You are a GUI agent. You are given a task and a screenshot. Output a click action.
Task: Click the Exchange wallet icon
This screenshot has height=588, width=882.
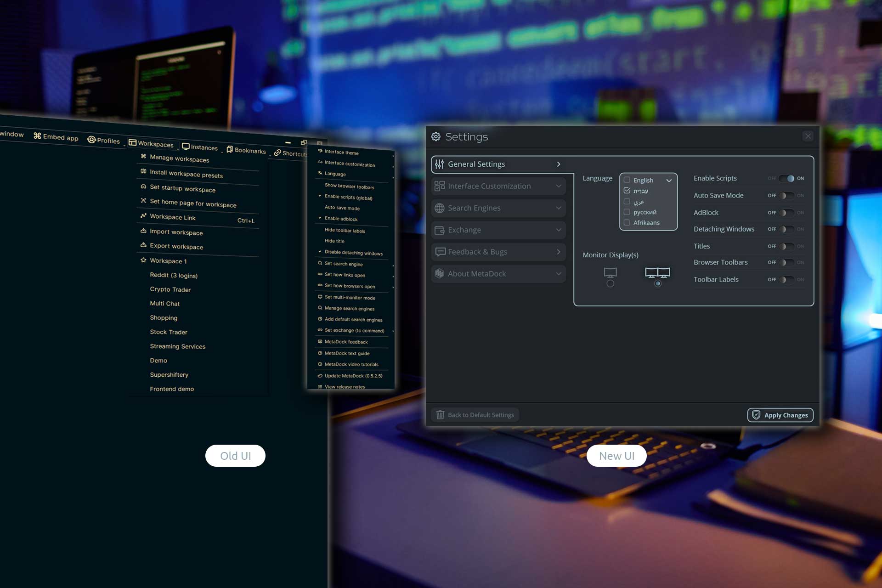pyautogui.click(x=439, y=230)
